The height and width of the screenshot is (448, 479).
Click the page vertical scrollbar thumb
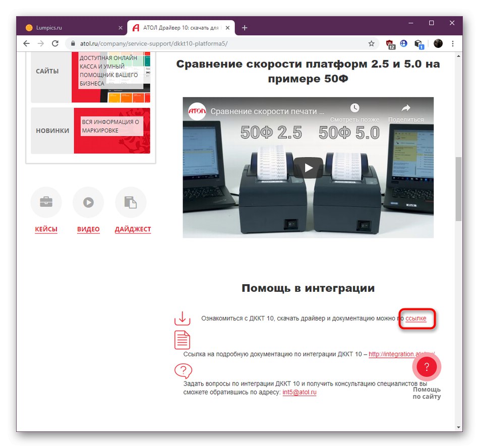point(458,189)
